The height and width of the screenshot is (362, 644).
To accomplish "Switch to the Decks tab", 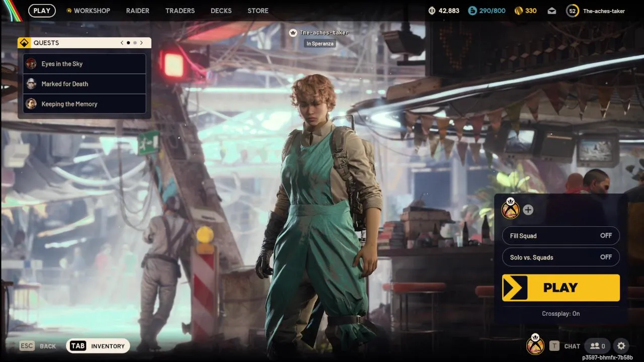I will point(221,11).
